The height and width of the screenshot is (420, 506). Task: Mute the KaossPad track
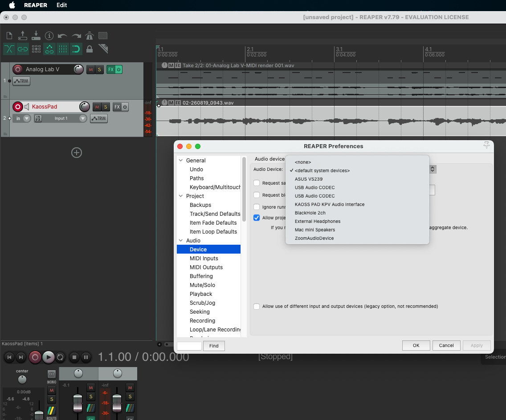click(97, 107)
